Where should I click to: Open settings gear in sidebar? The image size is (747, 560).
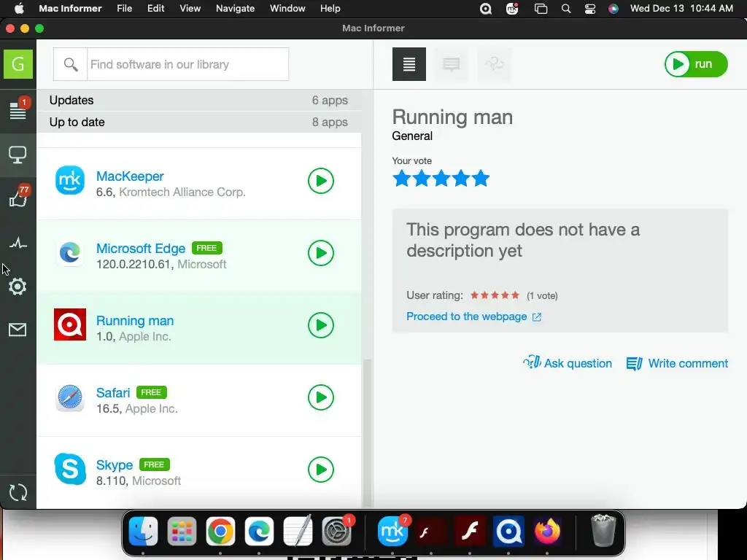tap(18, 287)
